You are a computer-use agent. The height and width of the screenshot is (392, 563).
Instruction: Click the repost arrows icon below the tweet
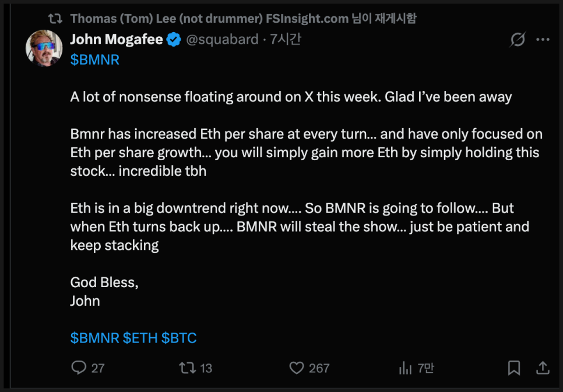[187, 368]
